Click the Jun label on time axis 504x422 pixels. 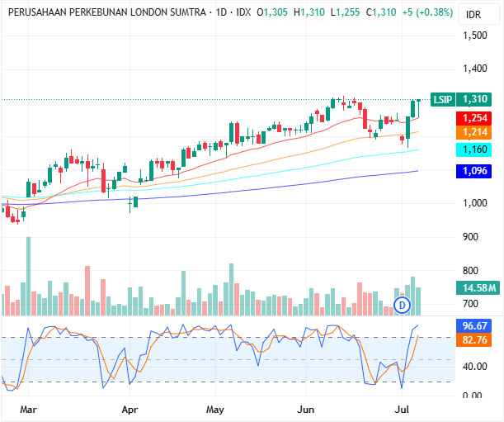[305, 410]
